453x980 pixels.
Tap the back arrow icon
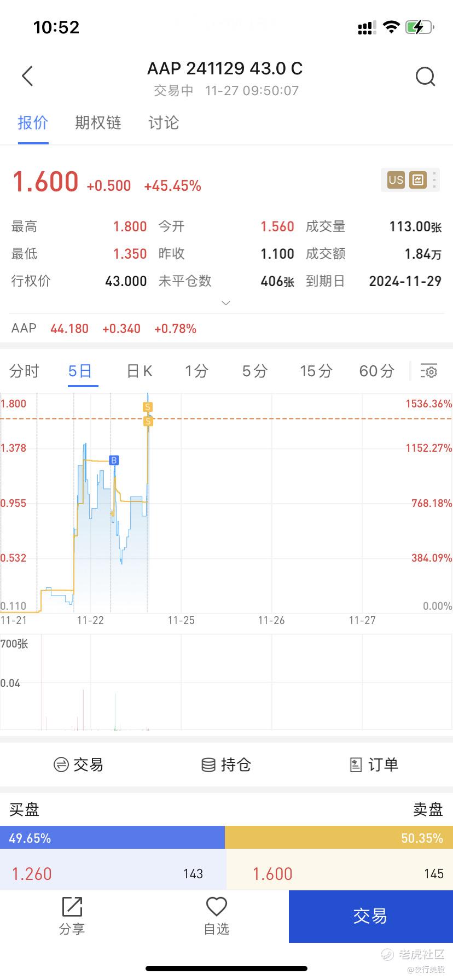[27, 76]
